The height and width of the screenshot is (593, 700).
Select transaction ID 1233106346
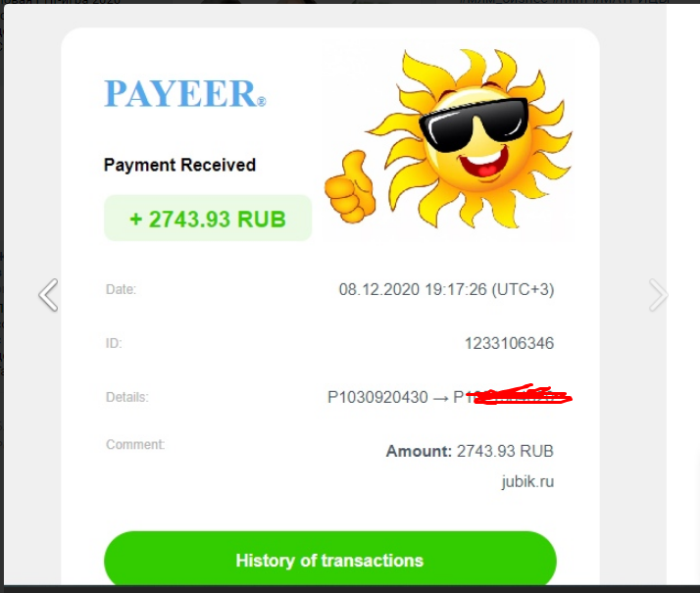(510, 343)
